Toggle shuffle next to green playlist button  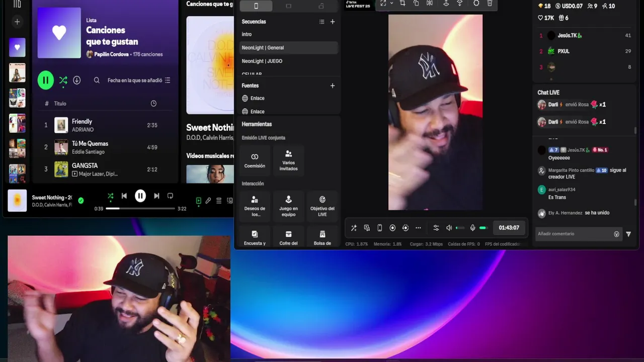pos(63,80)
